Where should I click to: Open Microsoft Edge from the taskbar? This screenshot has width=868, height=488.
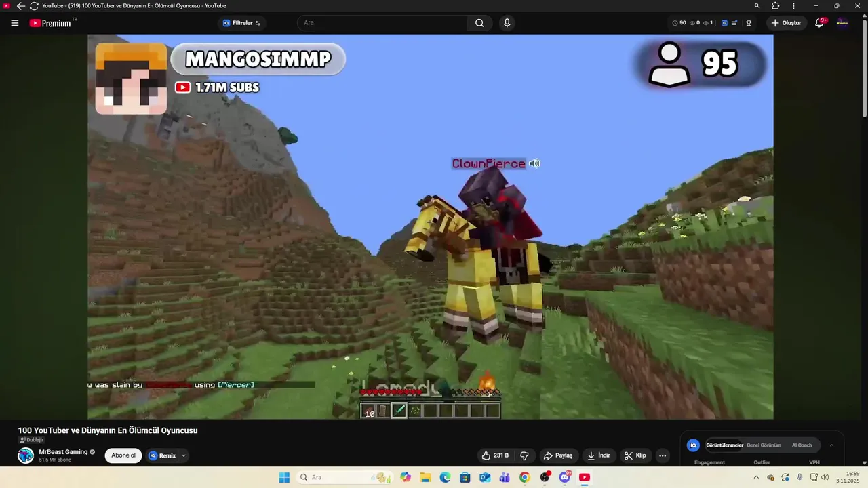click(x=445, y=477)
